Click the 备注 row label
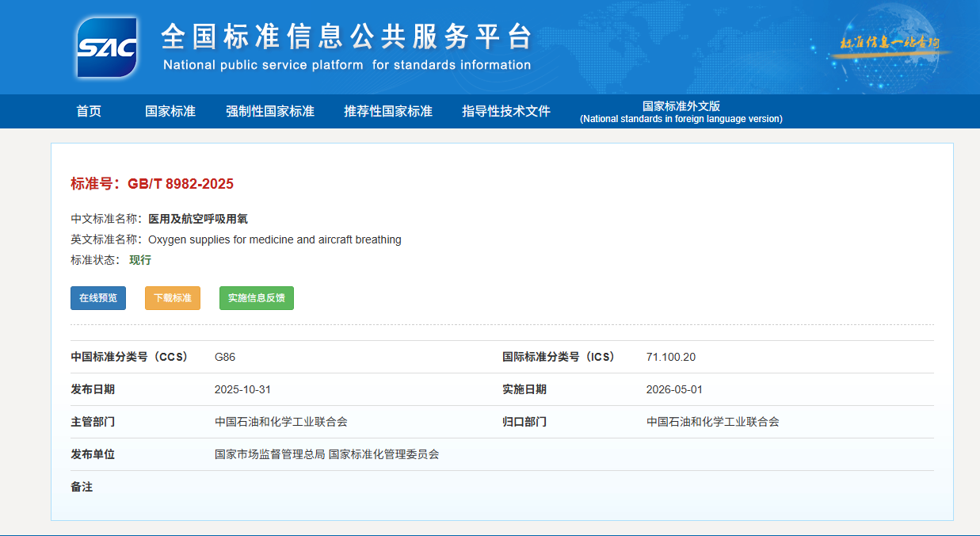The image size is (980, 536). tap(82, 487)
